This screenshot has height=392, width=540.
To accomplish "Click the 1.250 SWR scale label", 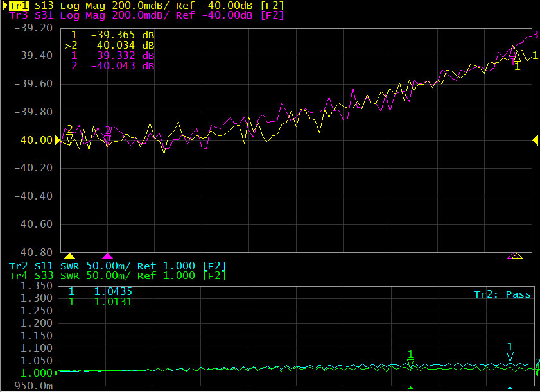I will pyautogui.click(x=37, y=311).
